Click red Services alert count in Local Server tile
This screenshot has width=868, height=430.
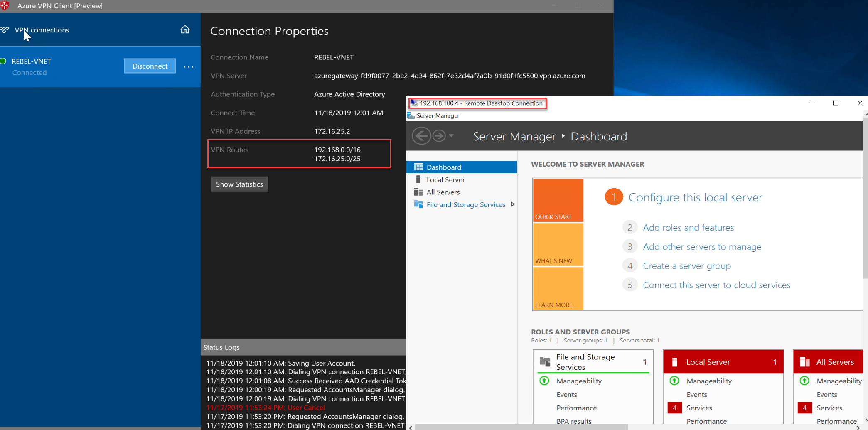click(x=674, y=408)
